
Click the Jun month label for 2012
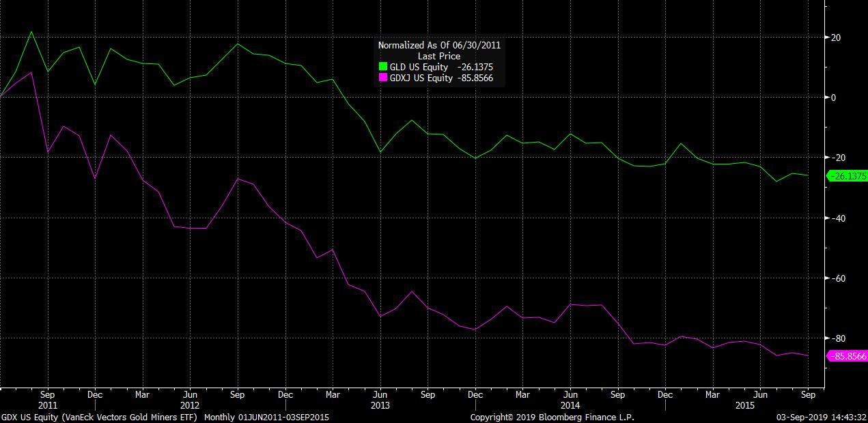[190, 394]
